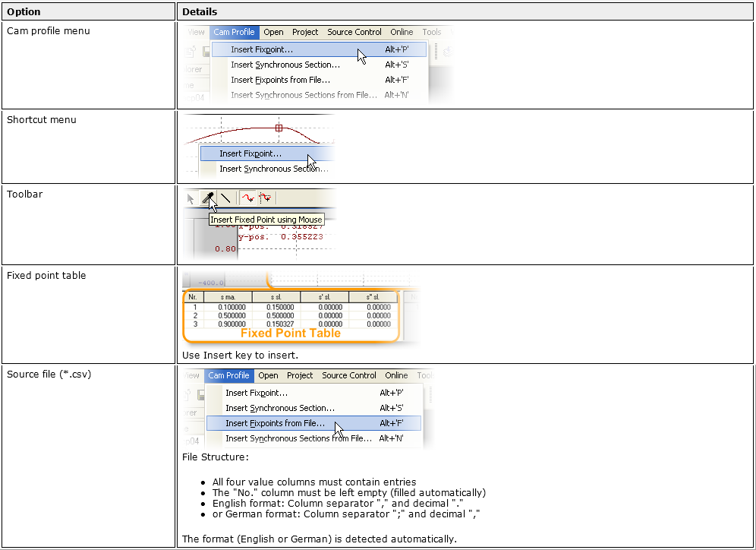Open the Open menu in Cam profile menu row
This screenshot has height=550, width=756.
click(273, 32)
